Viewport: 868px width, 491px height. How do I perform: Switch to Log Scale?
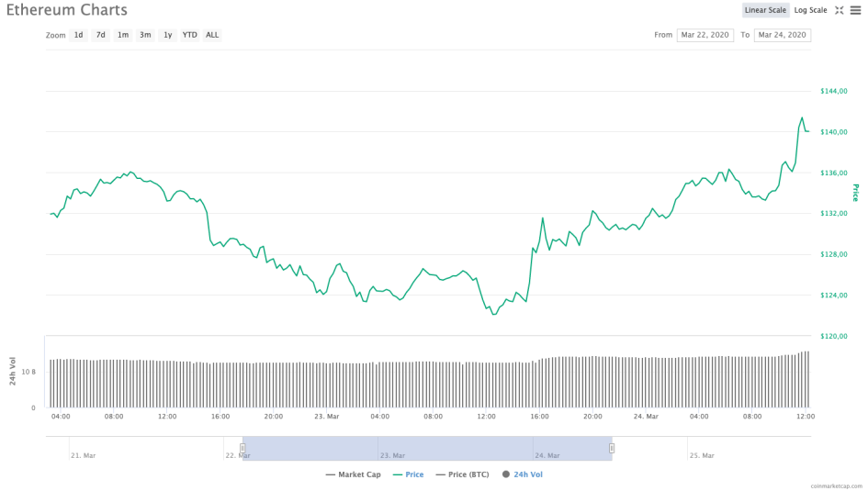(810, 10)
